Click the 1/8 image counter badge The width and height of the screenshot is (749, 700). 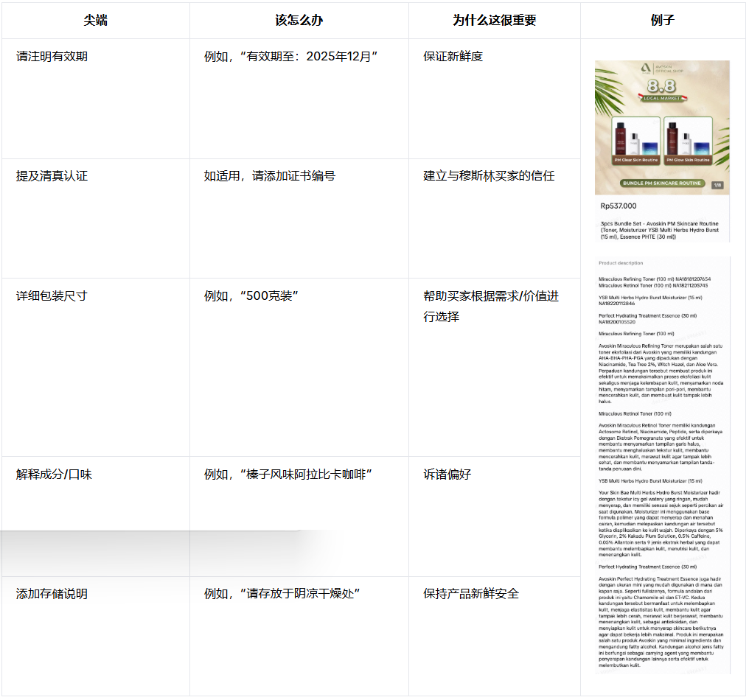(x=717, y=185)
